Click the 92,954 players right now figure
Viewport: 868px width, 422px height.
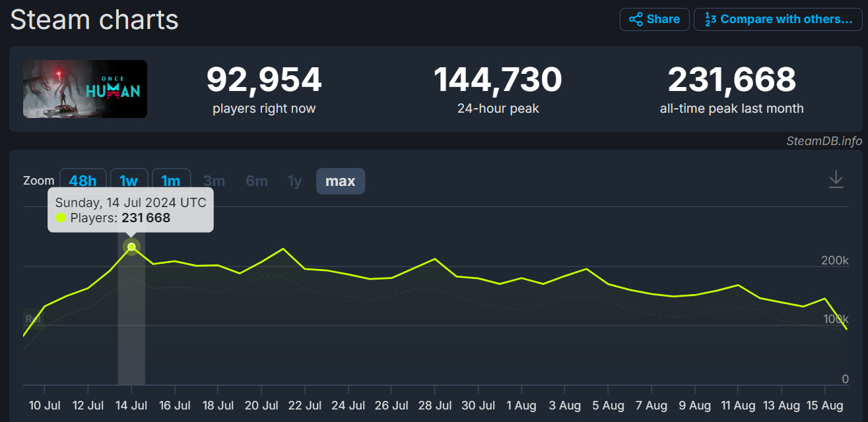tap(264, 79)
